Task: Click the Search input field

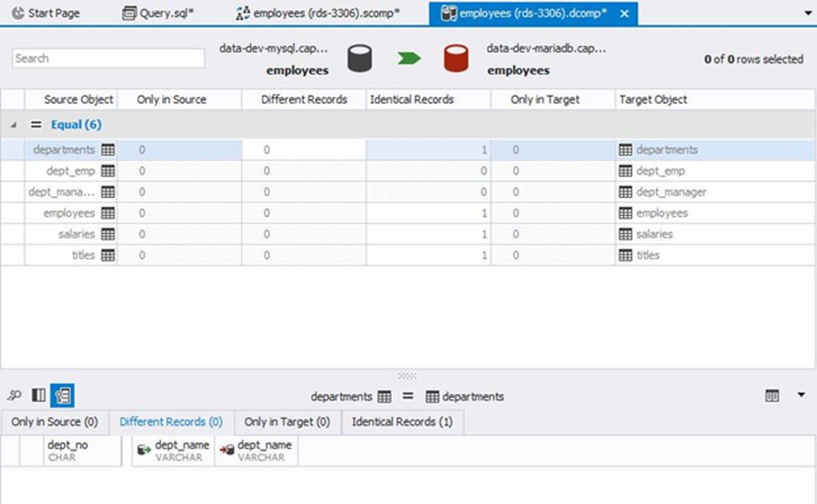Action: [106, 58]
